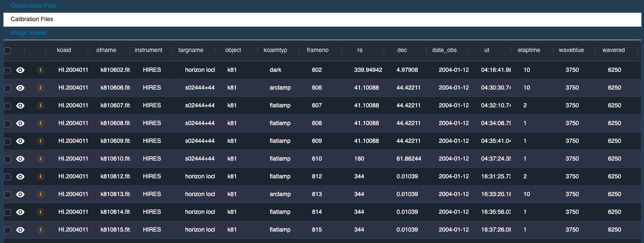Download the frame 812 flatlamp file
The image size is (644, 243).
coord(41,177)
